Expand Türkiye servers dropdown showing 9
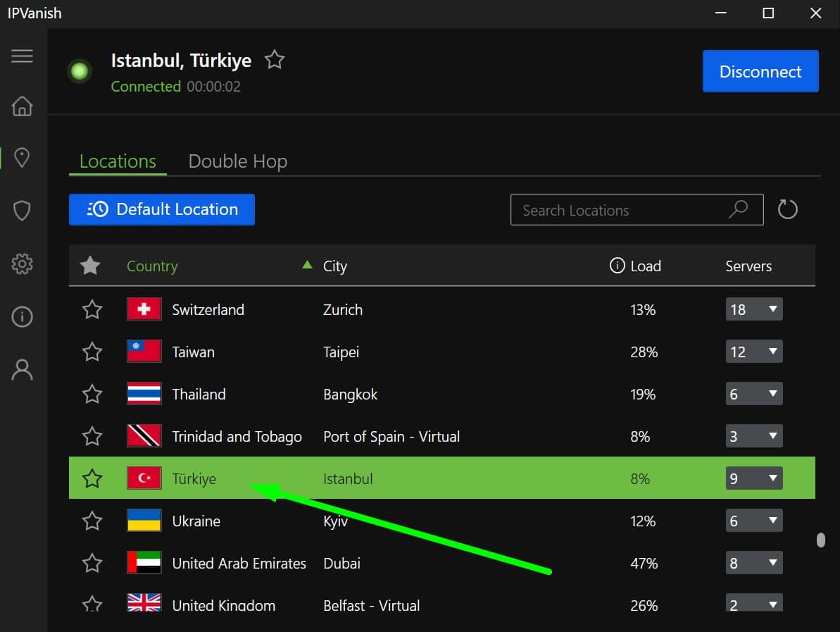The height and width of the screenshot is (632, 840). pos(754,478)
